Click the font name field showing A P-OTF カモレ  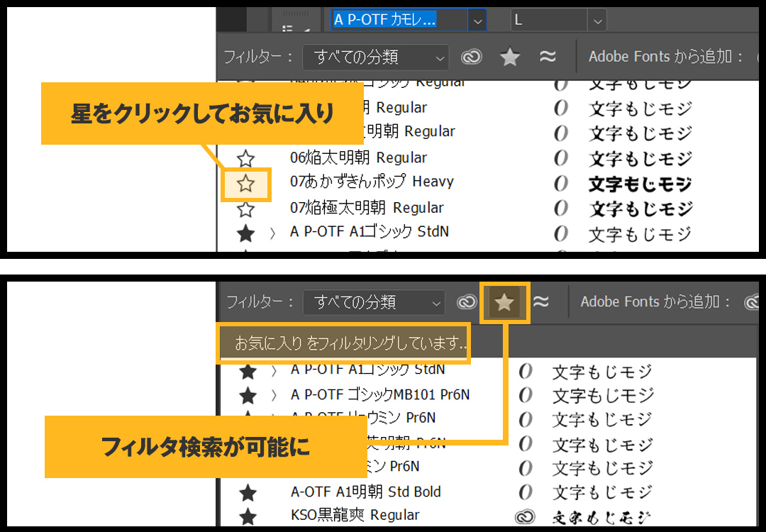coord(399,20)
